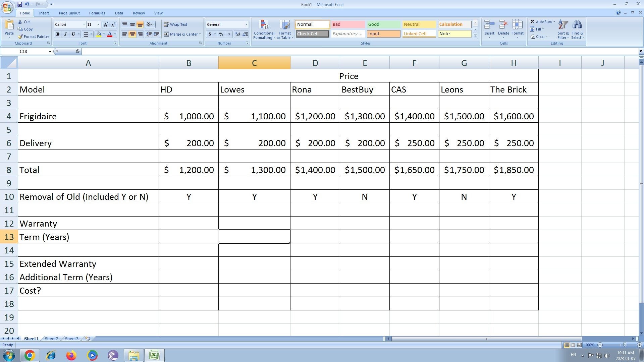Toggle Center horizontal alignment
This screenshot has height=362, width=644.
point(132,34)
